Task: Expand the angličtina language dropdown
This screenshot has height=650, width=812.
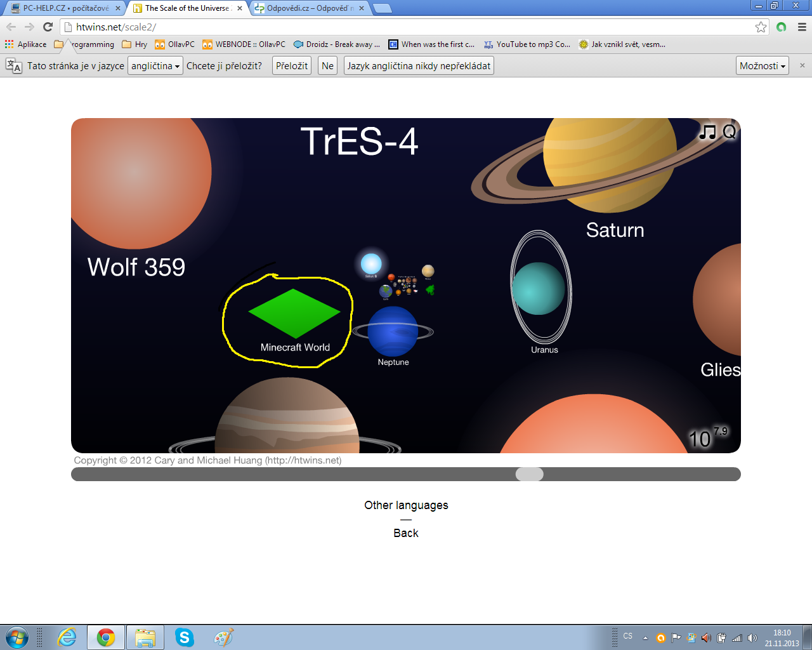Action: coord(155,66)
